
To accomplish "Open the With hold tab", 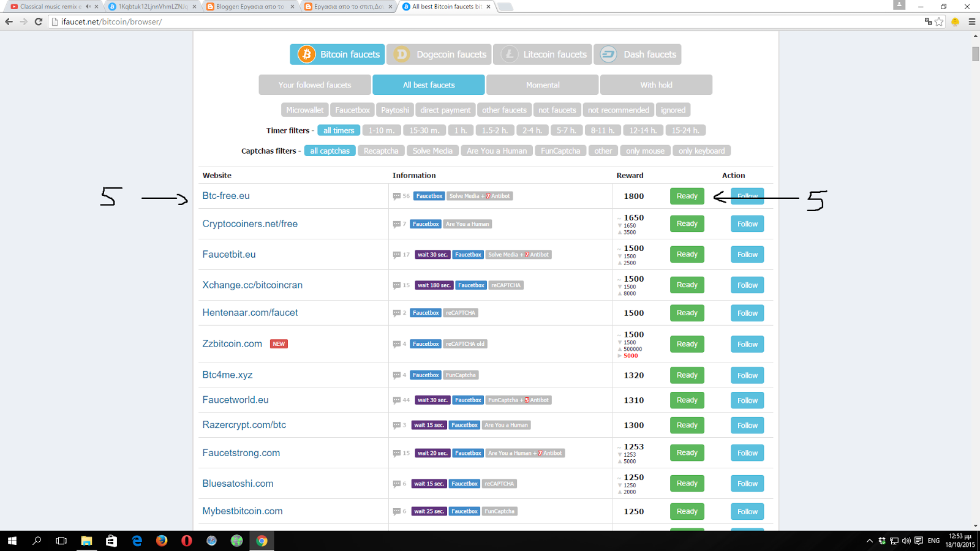I will (x=657, y=85).
